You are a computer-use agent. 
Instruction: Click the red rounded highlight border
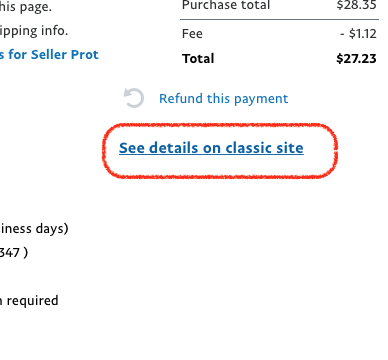[x=220, y=125]
